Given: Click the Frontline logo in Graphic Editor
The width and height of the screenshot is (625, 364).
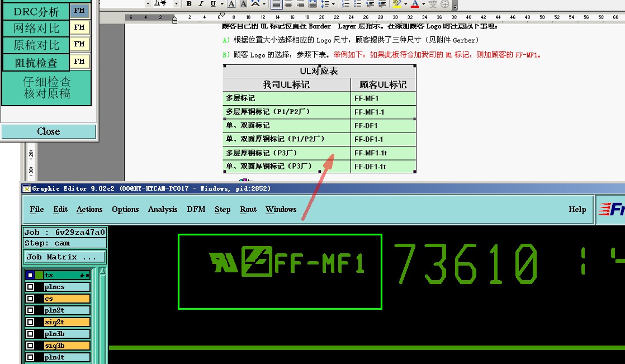Looking at the screenshot, I should [610, 209].
